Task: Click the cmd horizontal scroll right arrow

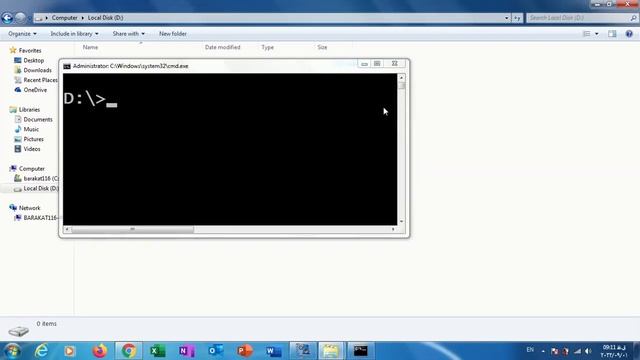Action: click(393, 229)
